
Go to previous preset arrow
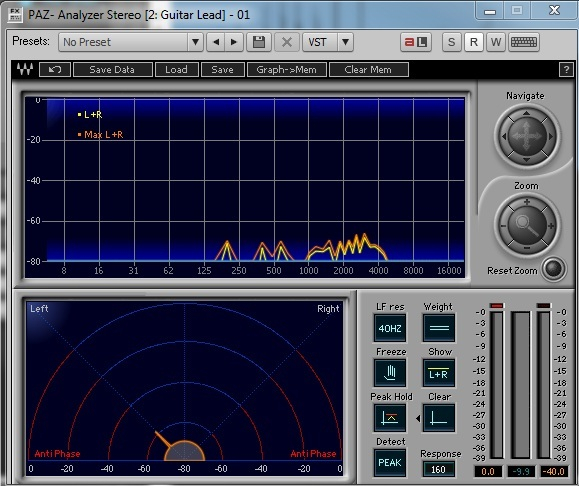point(216,42)
